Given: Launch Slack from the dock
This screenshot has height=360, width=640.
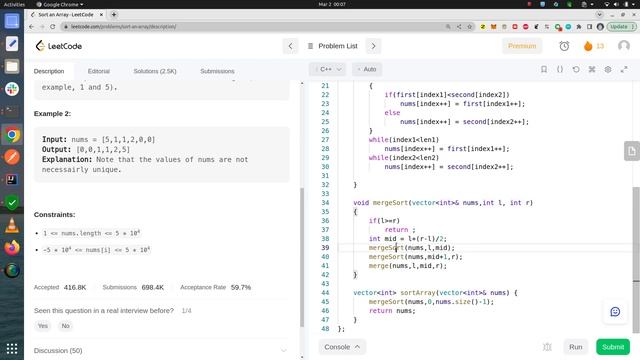Looking at the screenshot, I should pos(12,89).
